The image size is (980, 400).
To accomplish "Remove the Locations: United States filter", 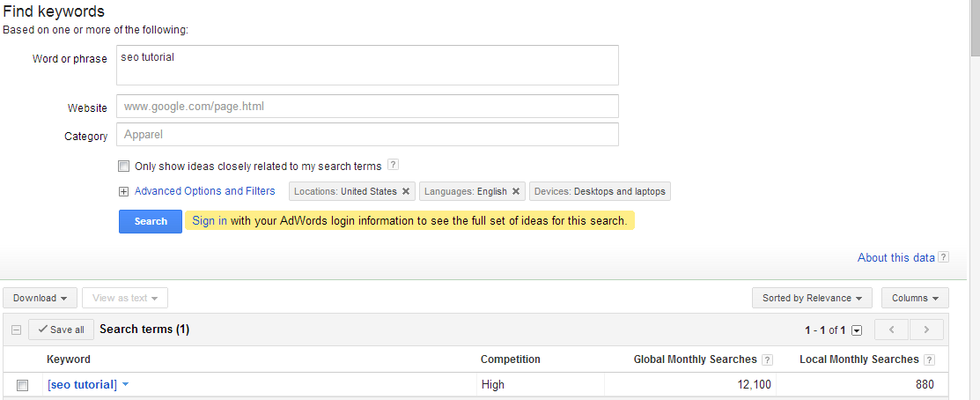I will [406, 191].
